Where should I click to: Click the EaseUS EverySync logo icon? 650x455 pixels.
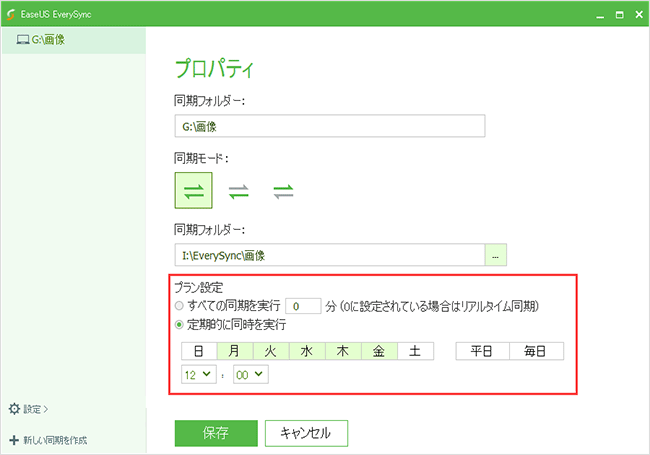point(11,15)
